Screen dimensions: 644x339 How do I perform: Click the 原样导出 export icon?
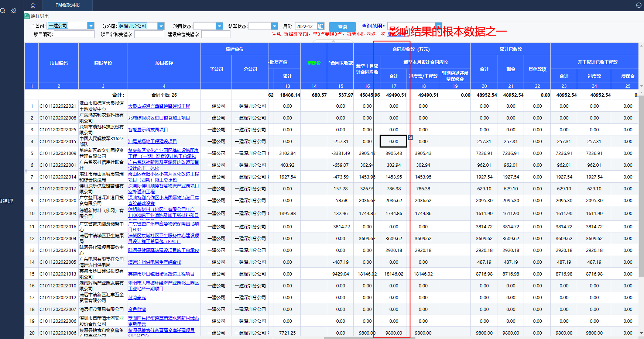(x=27, y=16)
